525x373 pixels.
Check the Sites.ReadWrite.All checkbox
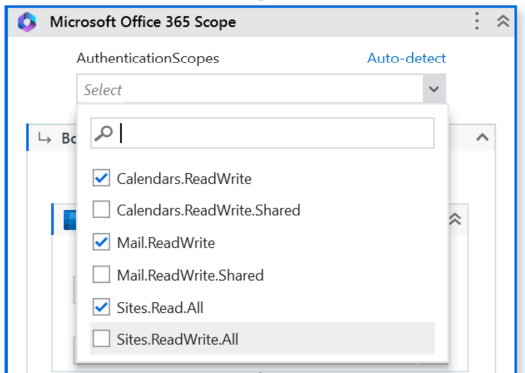(x=101, y=338)
